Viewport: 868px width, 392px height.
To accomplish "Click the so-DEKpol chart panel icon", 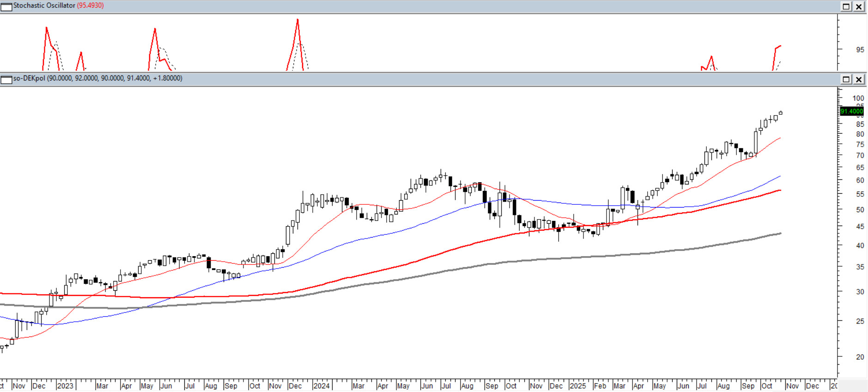I will [6, 80].
